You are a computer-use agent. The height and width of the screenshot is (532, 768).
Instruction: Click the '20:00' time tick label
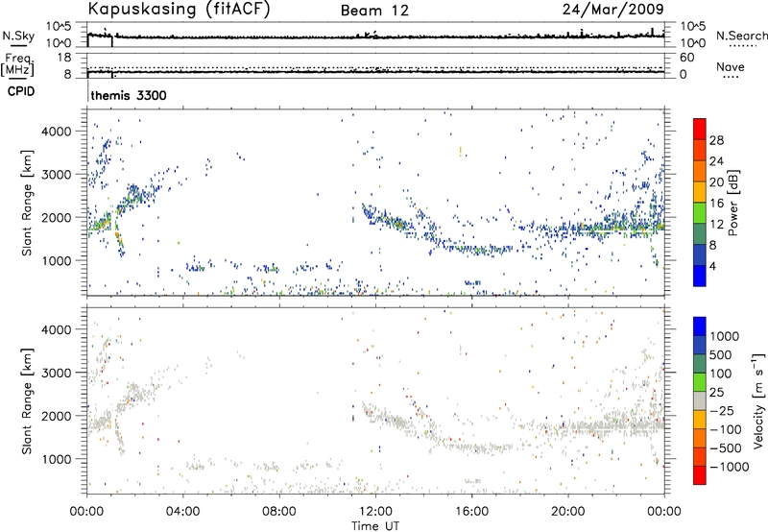[x=567, y=512]
